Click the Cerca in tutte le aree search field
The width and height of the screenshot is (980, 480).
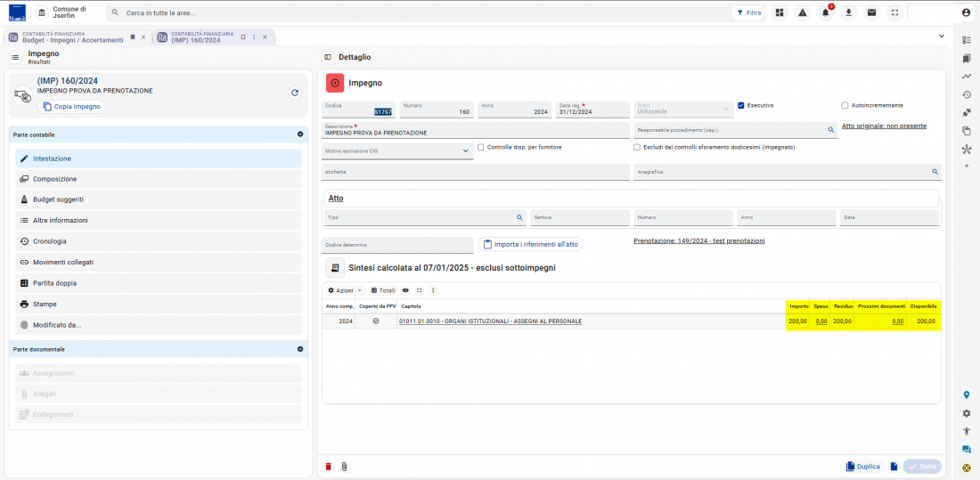pos(419,12)
